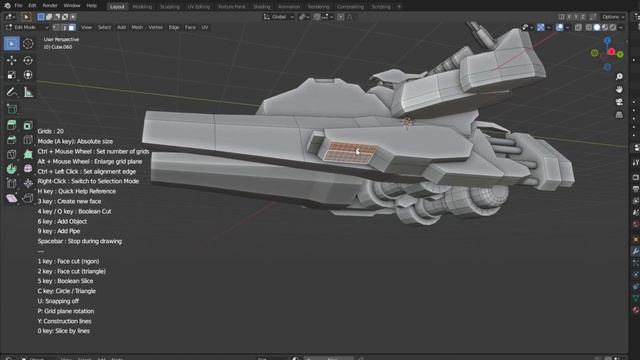Viewport: 640px width, 360px height.
Task: Open the pivot point dropdown
Action: (x=304, y=17)
